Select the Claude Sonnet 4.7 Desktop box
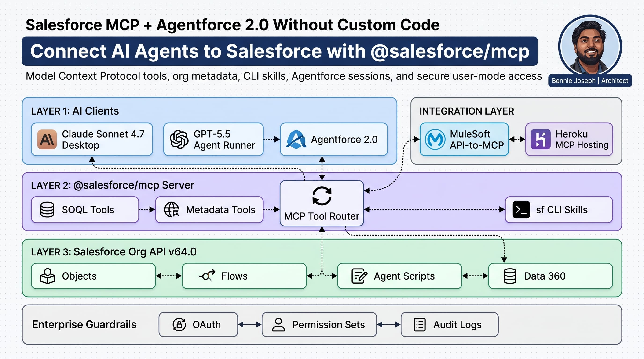The width and height of the screenshot is (644, 359). point(92,139)
